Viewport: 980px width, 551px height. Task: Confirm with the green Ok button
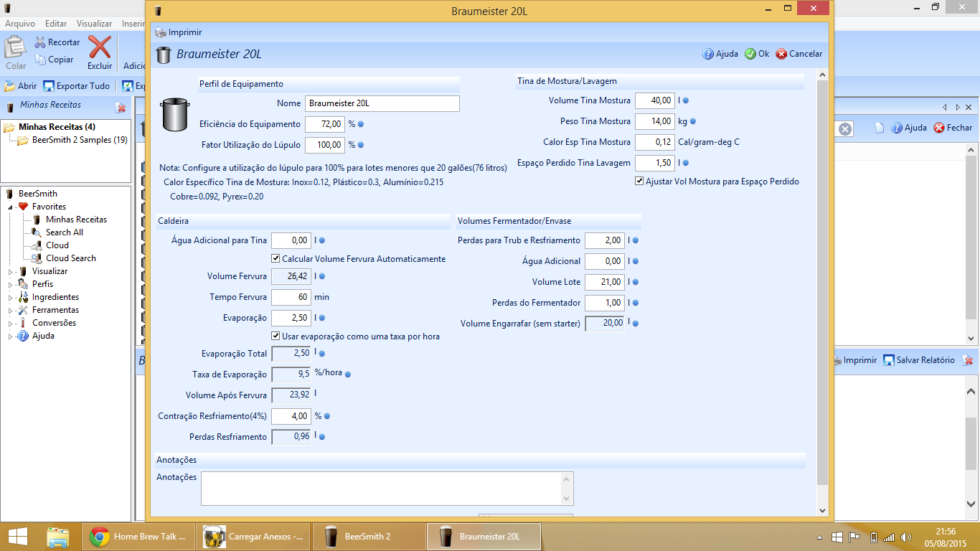(x=756, y=54)
